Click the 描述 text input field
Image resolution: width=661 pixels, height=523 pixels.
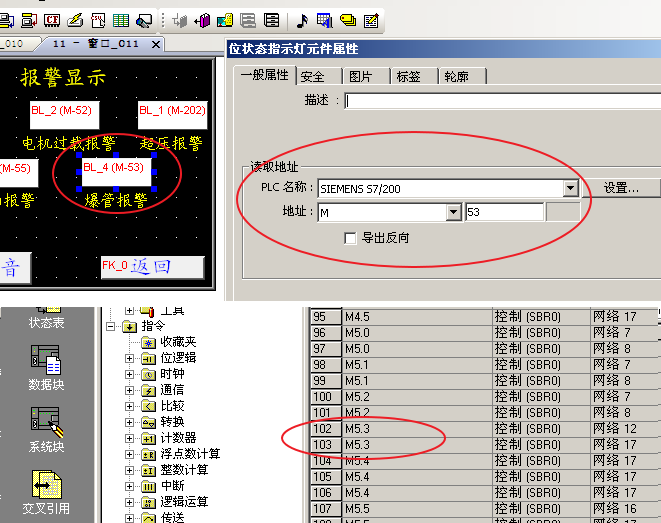click(x=500, y=100)
